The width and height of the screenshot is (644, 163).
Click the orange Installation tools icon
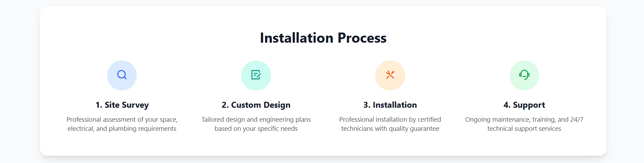(390, 75)
